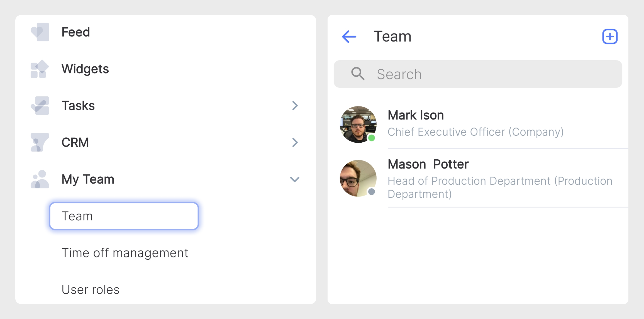
Task: Add a team member with plus icon
Action: 610,36
